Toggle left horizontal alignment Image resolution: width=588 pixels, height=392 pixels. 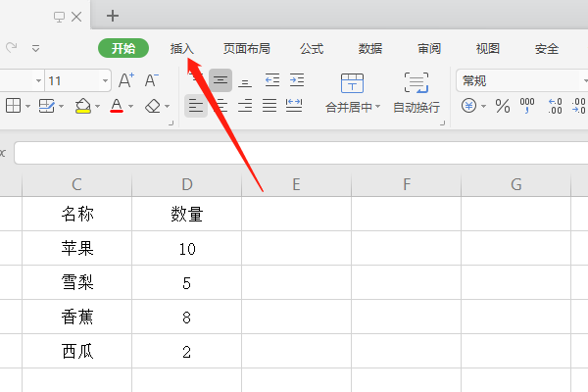coord(196,106)
